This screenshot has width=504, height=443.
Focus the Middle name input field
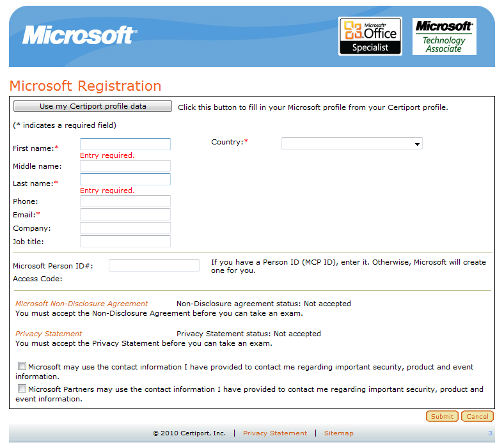pyautogui.click(x=125, y=166)
